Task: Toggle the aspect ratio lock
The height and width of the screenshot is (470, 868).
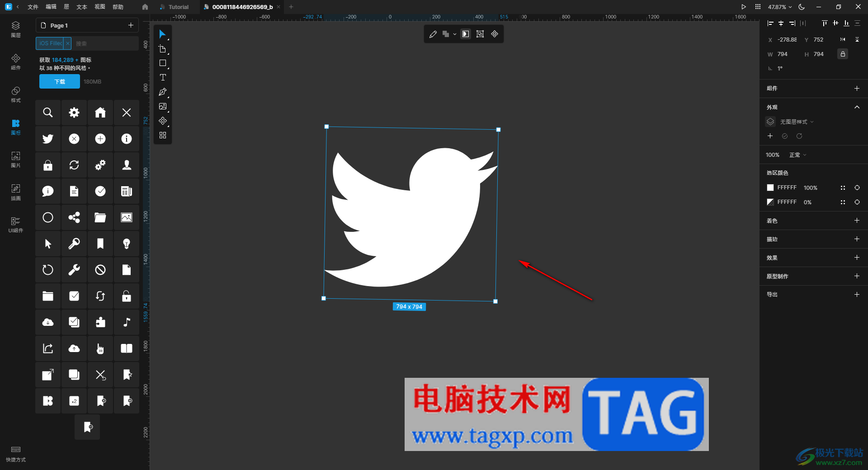Action: pos(843,54)
